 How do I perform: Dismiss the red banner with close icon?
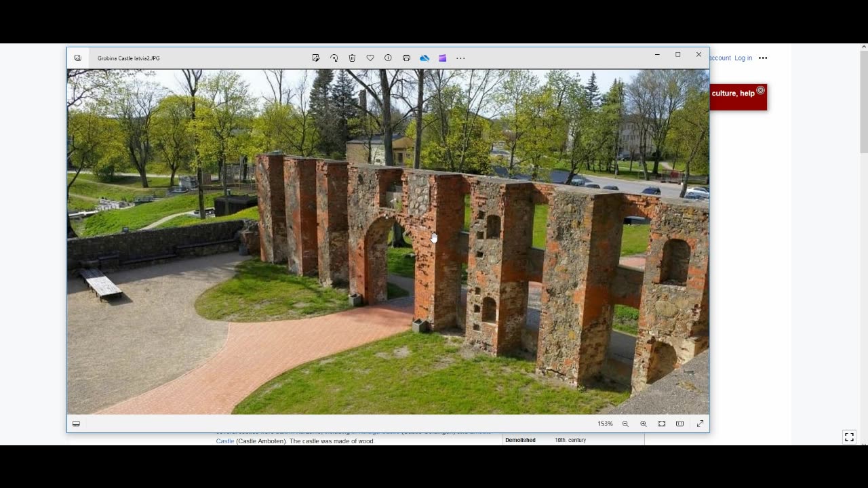[x=761, y=90]
